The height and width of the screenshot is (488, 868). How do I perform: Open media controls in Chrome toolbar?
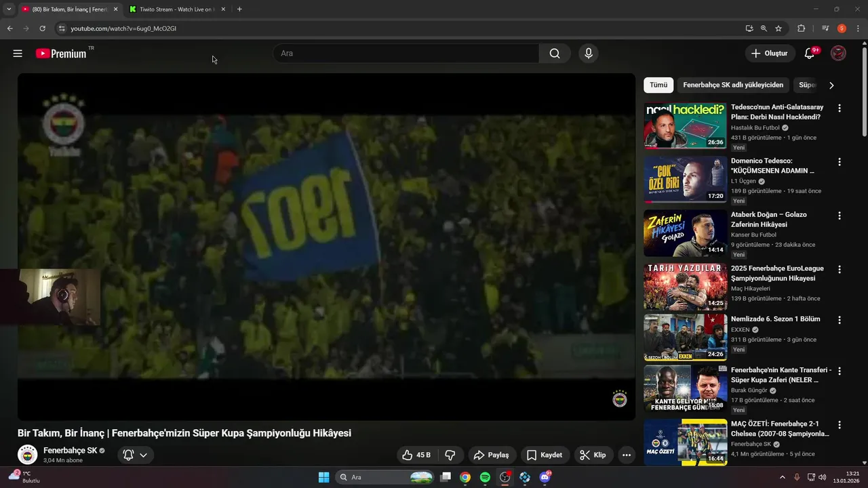(825, 28)
